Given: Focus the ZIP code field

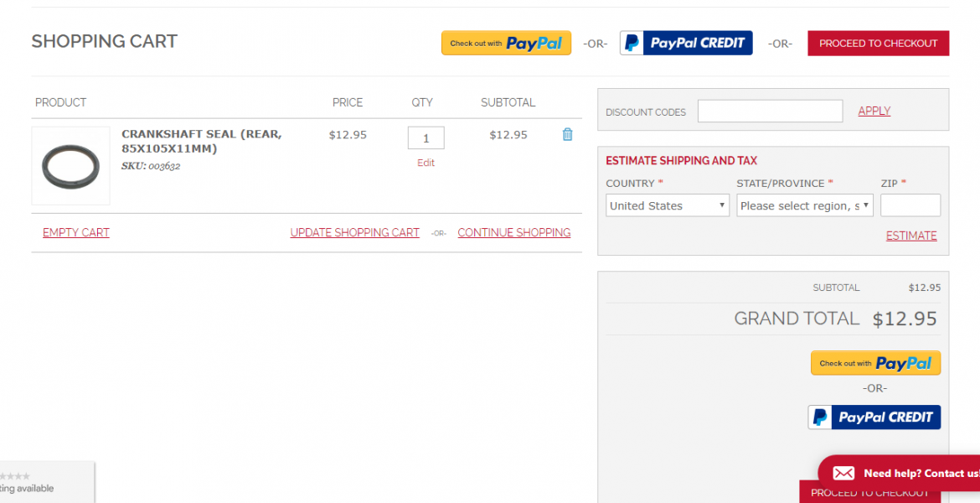Looking at the screenshot, I should [910, 205].
